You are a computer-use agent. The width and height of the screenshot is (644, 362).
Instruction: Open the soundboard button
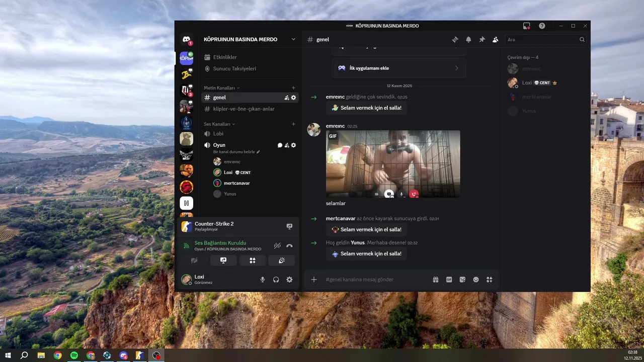pyautogui.click(x=282, y=260)
